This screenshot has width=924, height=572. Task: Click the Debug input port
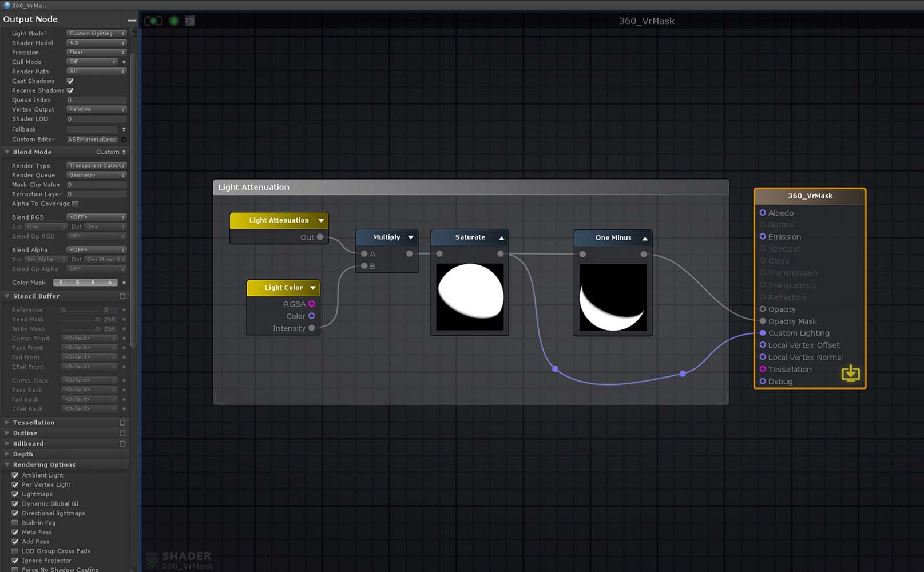tap(763, 381)
